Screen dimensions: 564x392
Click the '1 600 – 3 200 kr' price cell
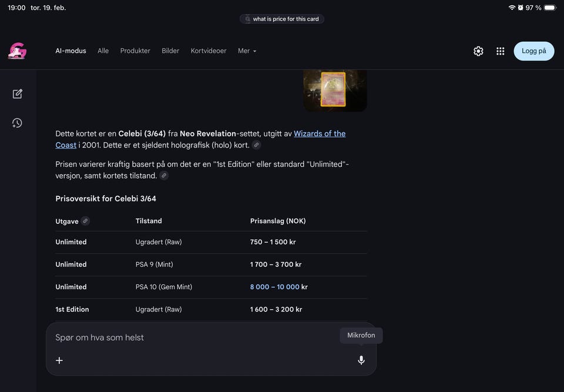pyautogui.click(x=276, y=309)
